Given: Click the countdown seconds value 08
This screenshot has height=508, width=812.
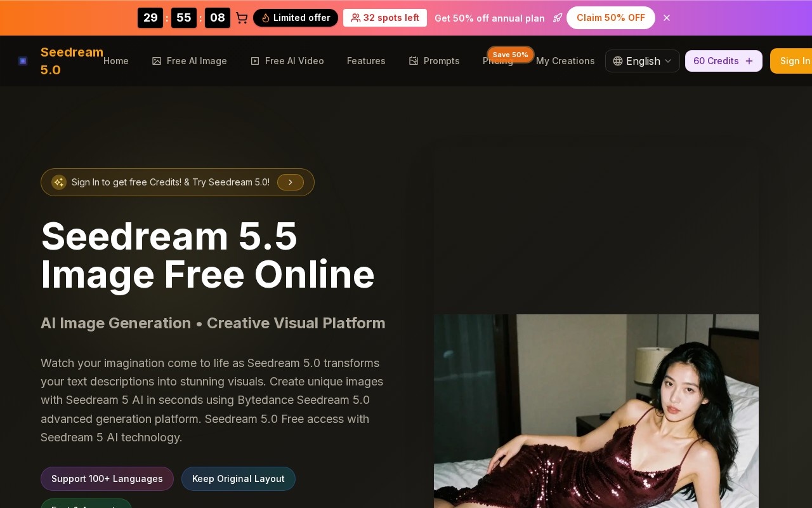Looking at the screenshot, I should click(218, 18).
